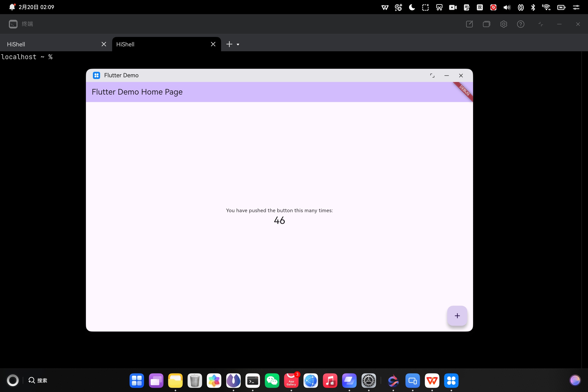Expand the new tab dropdown arrow
The height and width of the screenshot is (392, 588).
(238, 44)
